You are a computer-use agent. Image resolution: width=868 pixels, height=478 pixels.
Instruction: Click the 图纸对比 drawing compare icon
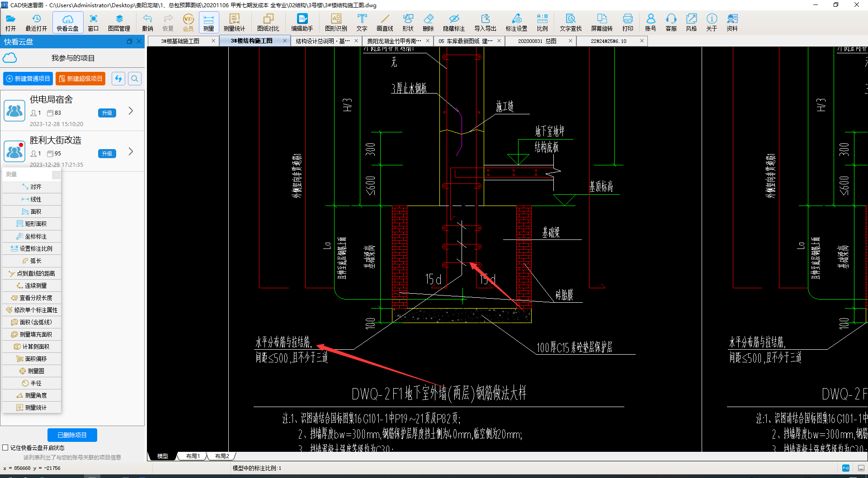(268, 22)
